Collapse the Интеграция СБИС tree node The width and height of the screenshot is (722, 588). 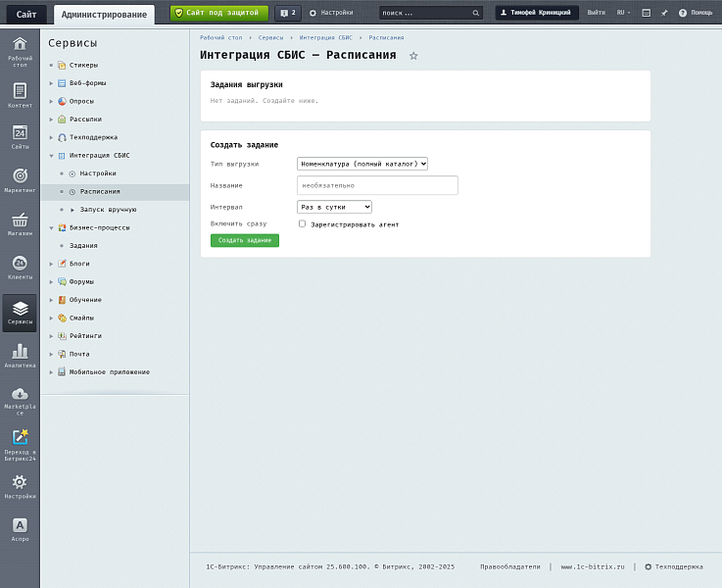pos(51,156)
